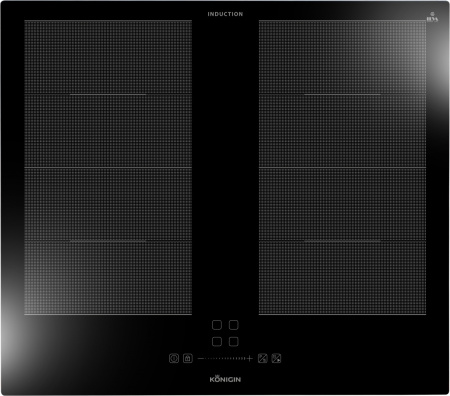
Task: Click the rear-right cooking zone grid
Action: (x=342, y=94)
